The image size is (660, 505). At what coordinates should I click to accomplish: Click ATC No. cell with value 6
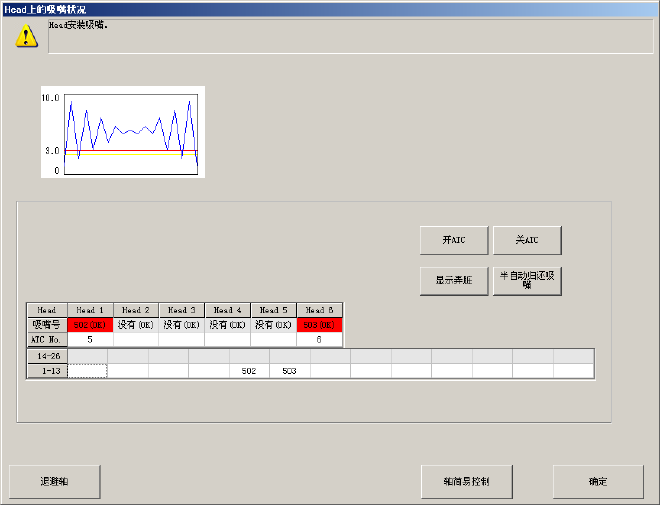coord(319,340)
